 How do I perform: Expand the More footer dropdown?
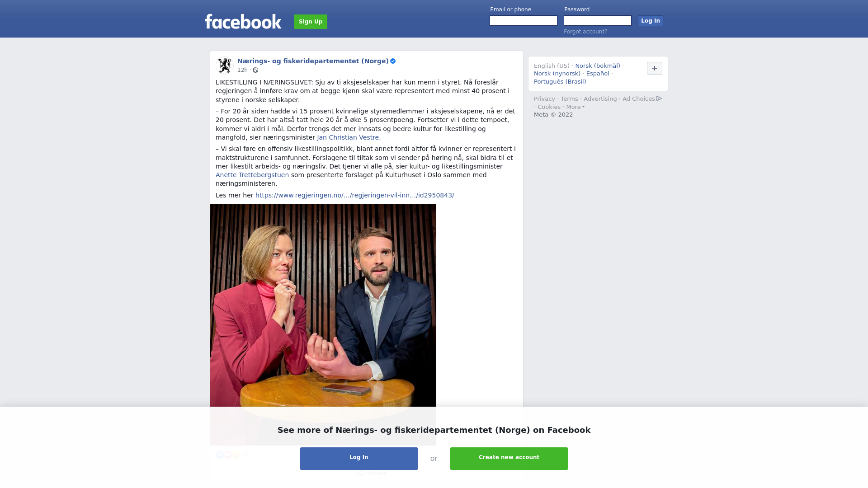[x=575, y=107]
